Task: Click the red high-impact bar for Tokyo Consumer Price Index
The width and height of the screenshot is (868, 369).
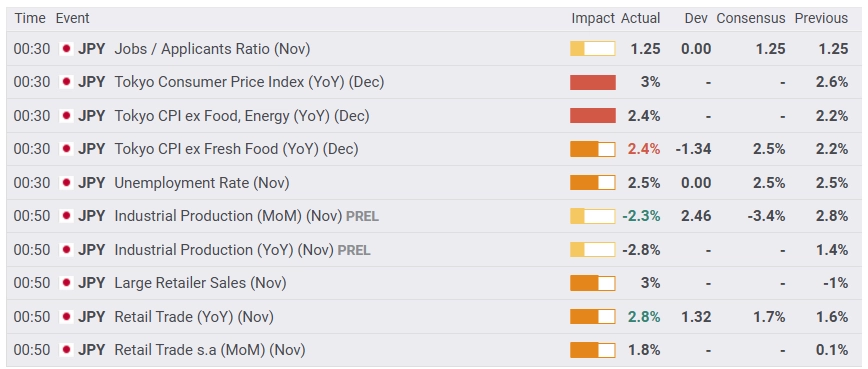Action: (592, 82)
